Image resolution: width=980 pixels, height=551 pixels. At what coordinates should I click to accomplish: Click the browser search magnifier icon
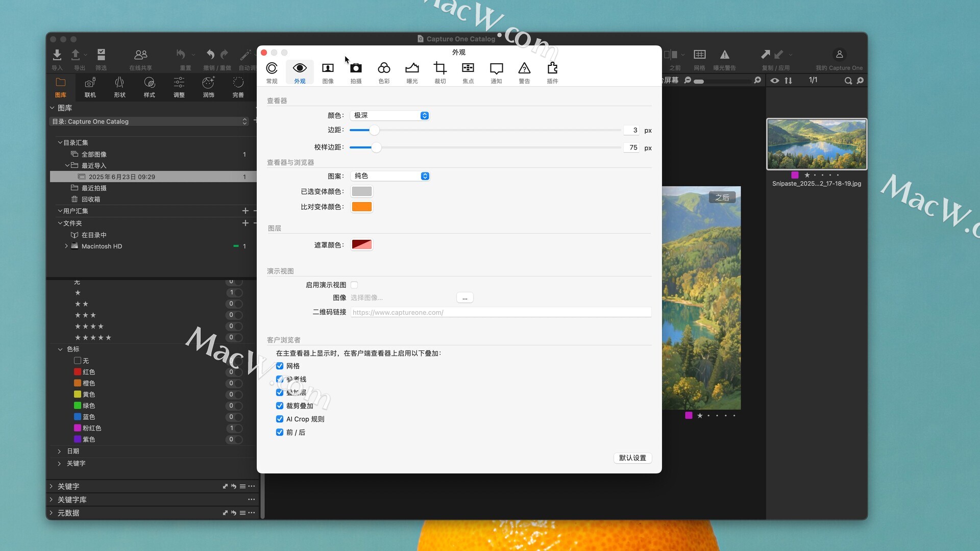click(848, 81)
